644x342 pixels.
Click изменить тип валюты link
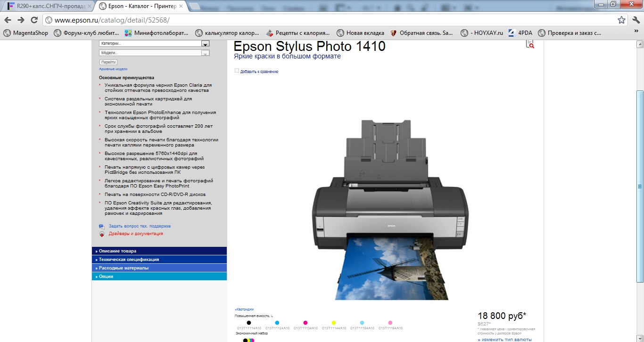coord(505,340)
